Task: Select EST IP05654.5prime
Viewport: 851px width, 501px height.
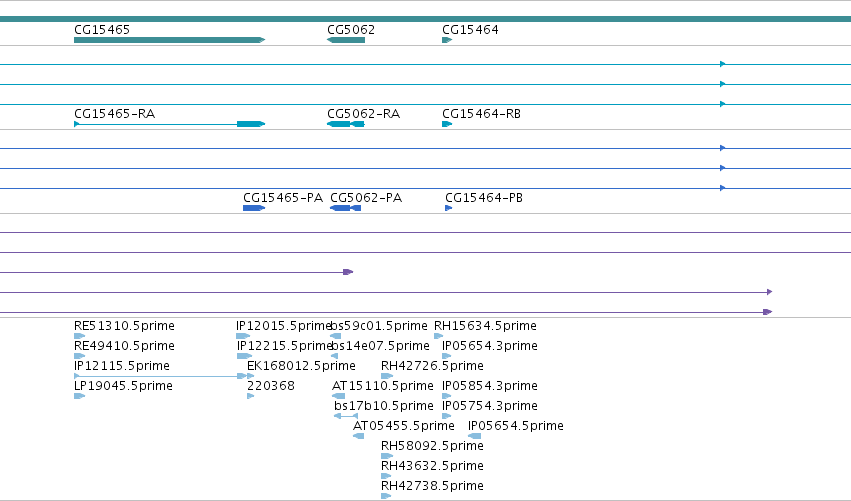Action: pyautogui.click(x=516, y=426)
